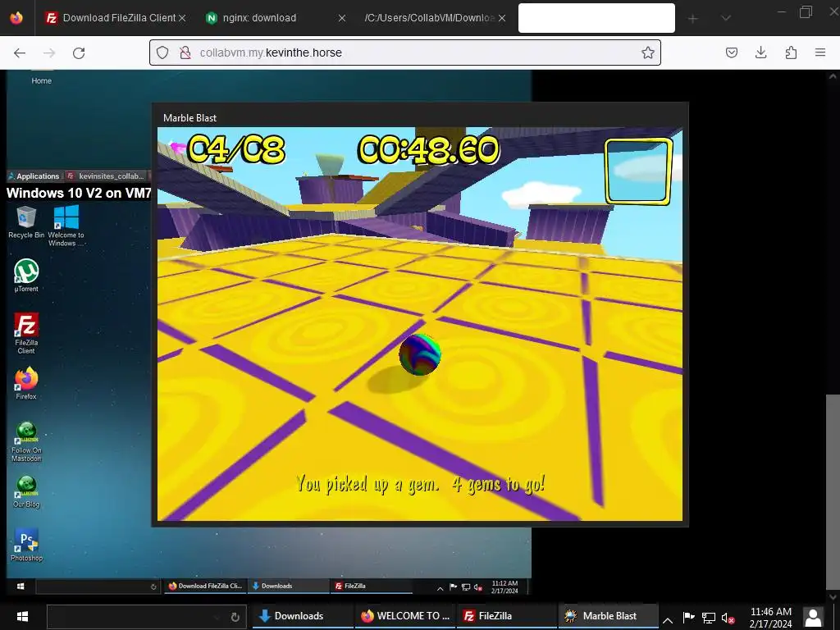The height and width of the screenshot is (630, 840).
Task: Bookmark this page with the star
Action: coord(648,52)
